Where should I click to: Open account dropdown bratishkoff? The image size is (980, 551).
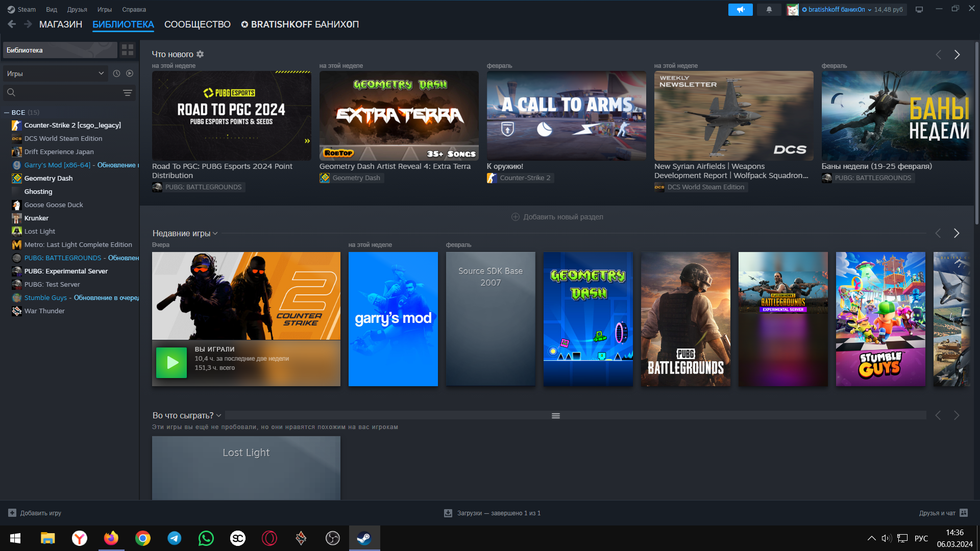(836, 9)
